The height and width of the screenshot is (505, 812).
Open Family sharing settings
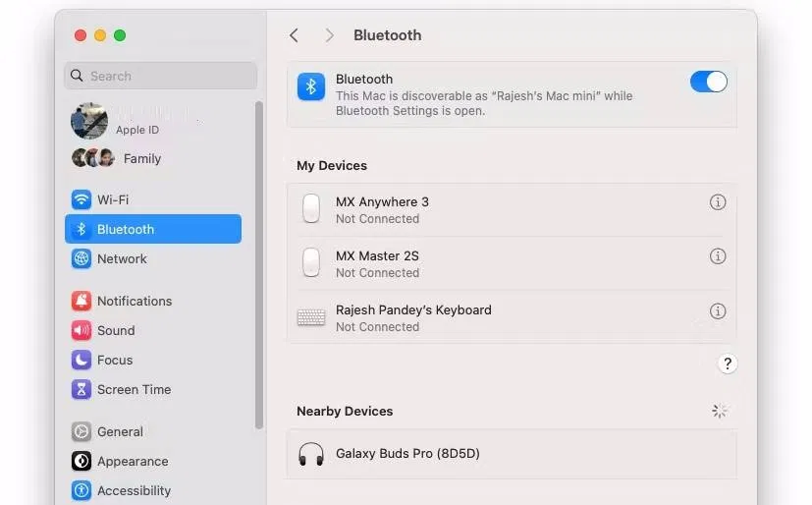153,158
